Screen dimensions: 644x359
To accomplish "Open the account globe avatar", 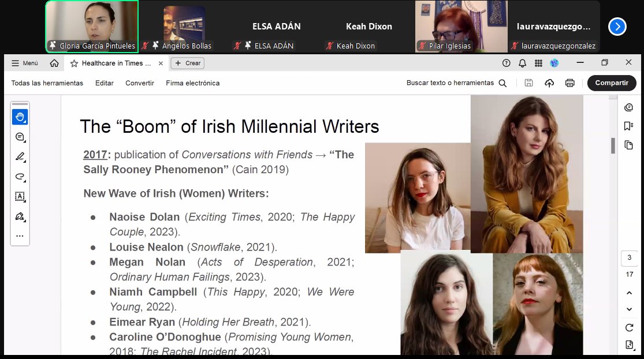I will coord(554,63).
